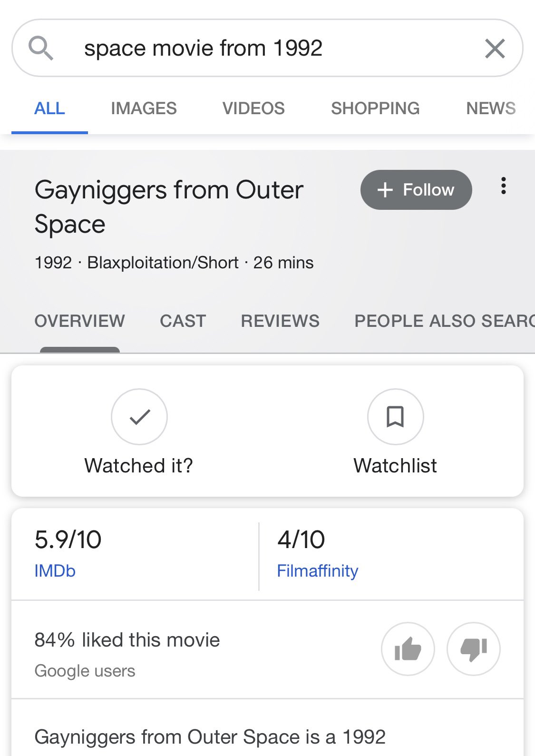Select the Reviews section tab
Screen dimensions: 535x756
tap(280, 321)
